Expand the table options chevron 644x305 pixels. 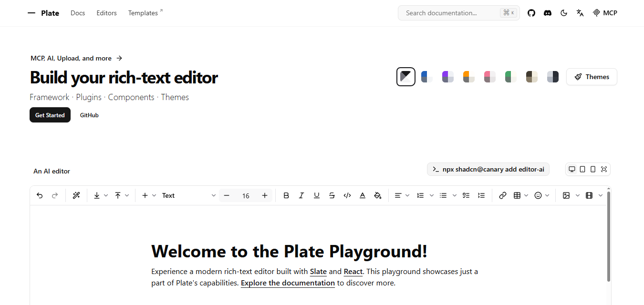[x=526, y=195]
